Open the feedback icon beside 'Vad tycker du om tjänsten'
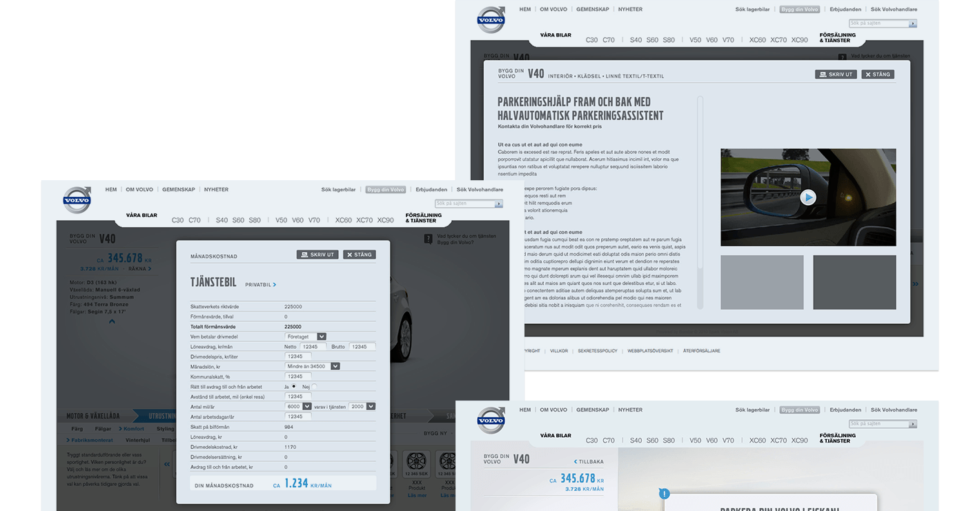 (429, 239)
